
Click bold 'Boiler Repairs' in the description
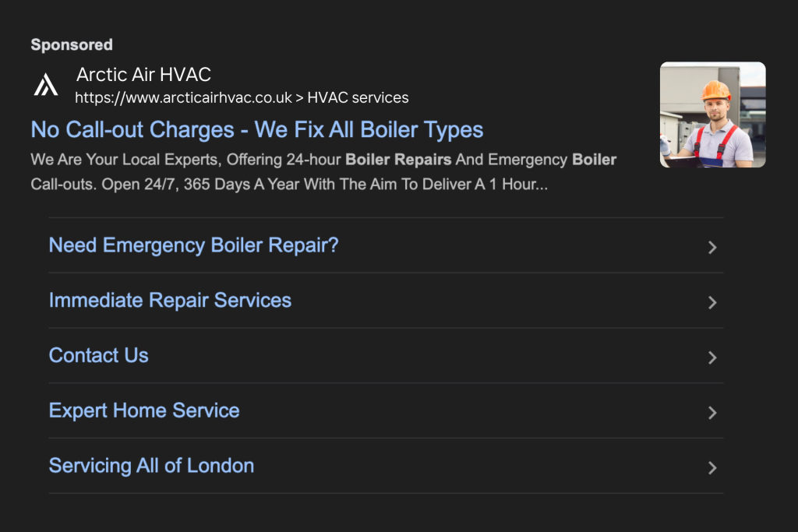tap(398, 160)
